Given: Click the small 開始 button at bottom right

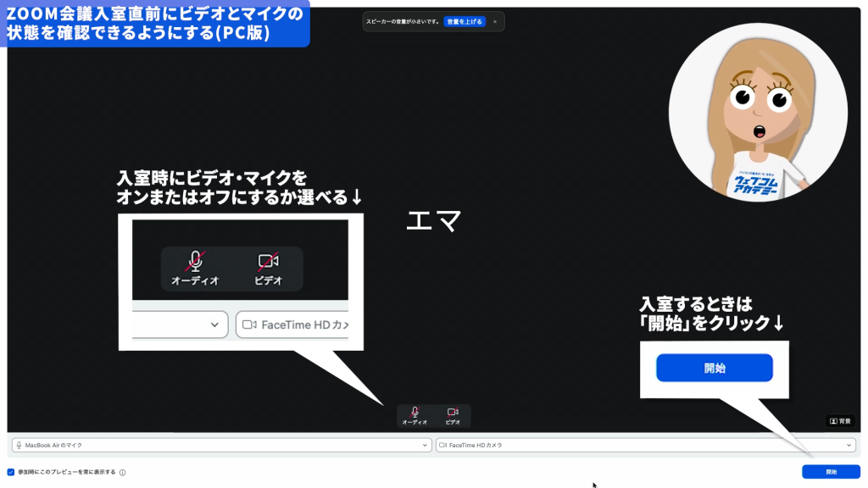Looking at the screenshot, I should pyautogui.click(x=831, y=472).
